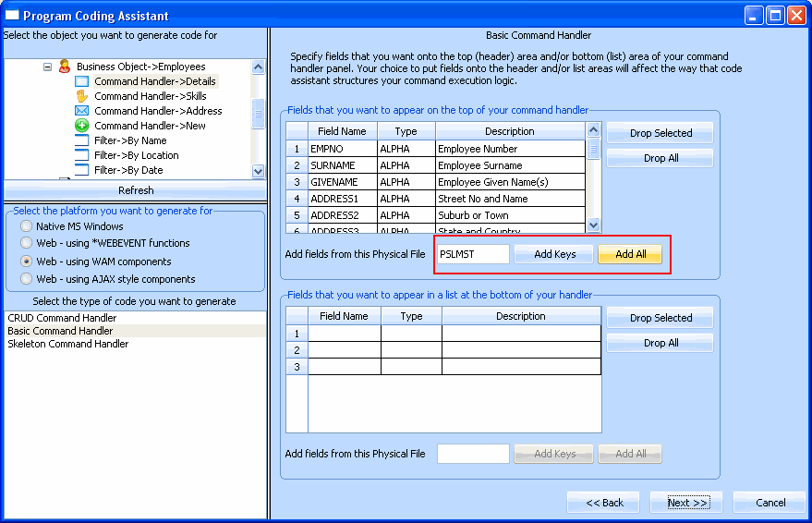Image resolution: width=812 pixels, height=523 pixels.
Task: Click the Business Object Employees person icon
Action: click(x=64, y=67)
